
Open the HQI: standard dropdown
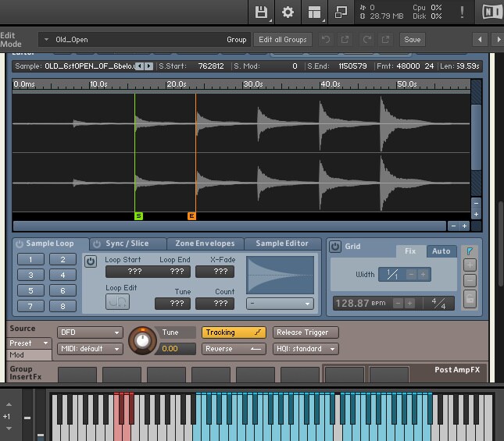pyautogui.click(x=306, y=349)
